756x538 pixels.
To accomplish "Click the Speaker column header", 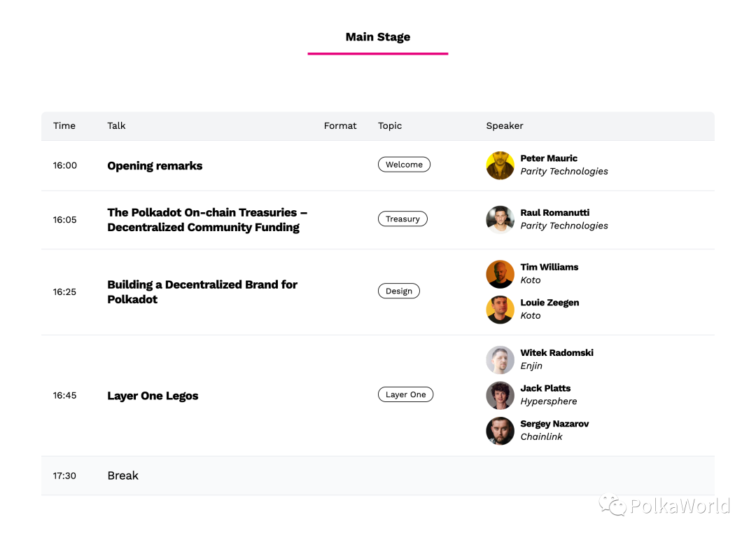I will [x=504, y=125].
